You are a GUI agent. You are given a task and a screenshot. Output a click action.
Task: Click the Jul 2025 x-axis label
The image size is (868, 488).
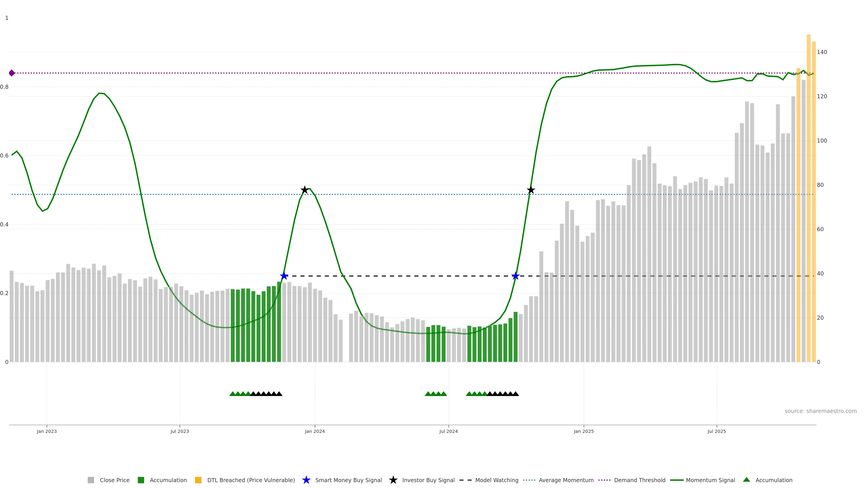[717, 432]
